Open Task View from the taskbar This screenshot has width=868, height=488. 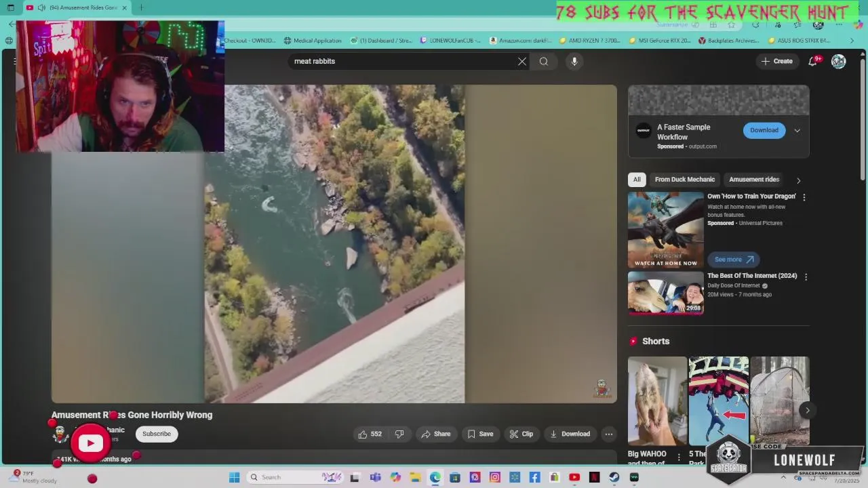click(x=355, y=477)
